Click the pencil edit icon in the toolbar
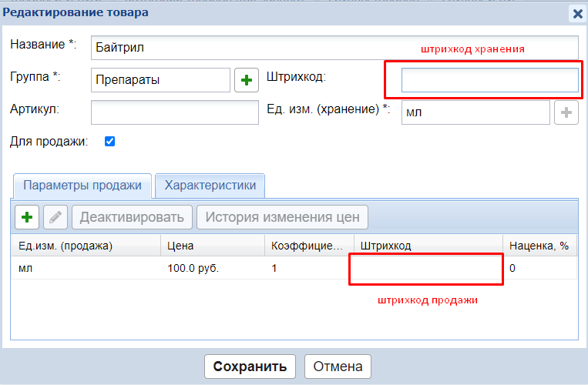This screenshot has height=385, width=588. (55, 217)
